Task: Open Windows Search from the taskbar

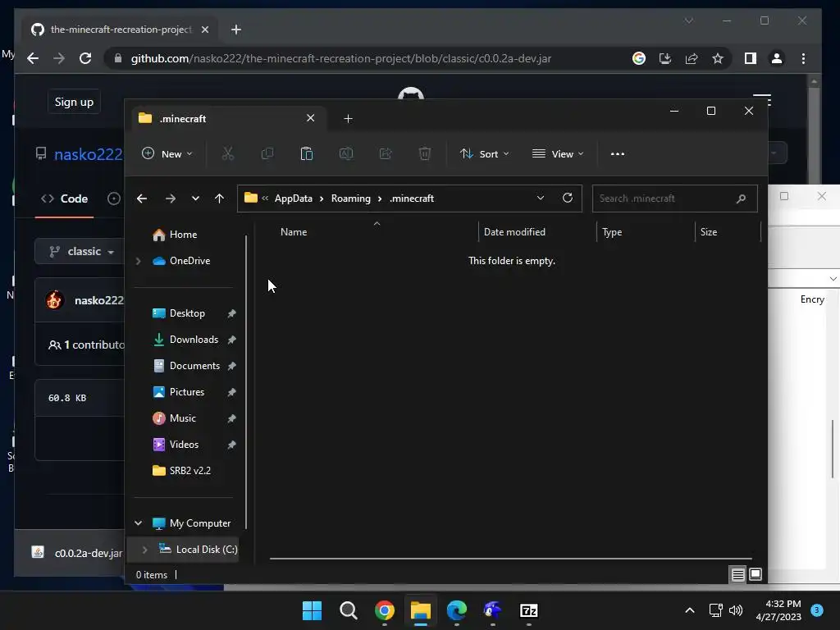Action: (x=348, y=610)
